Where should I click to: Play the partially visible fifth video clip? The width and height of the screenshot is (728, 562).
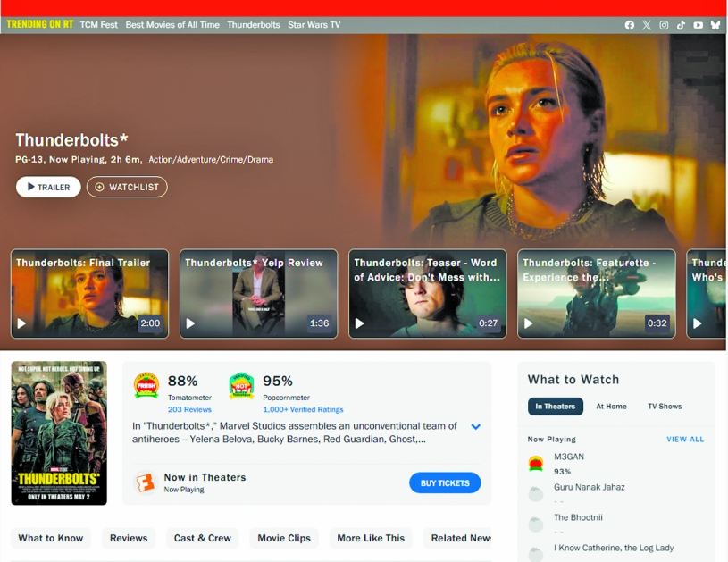coord(697,323)
